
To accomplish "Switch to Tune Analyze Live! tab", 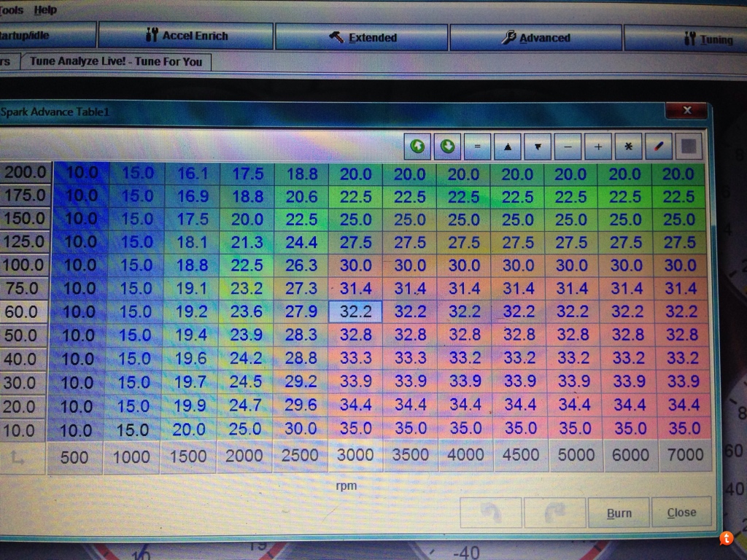I will point(116,61).
